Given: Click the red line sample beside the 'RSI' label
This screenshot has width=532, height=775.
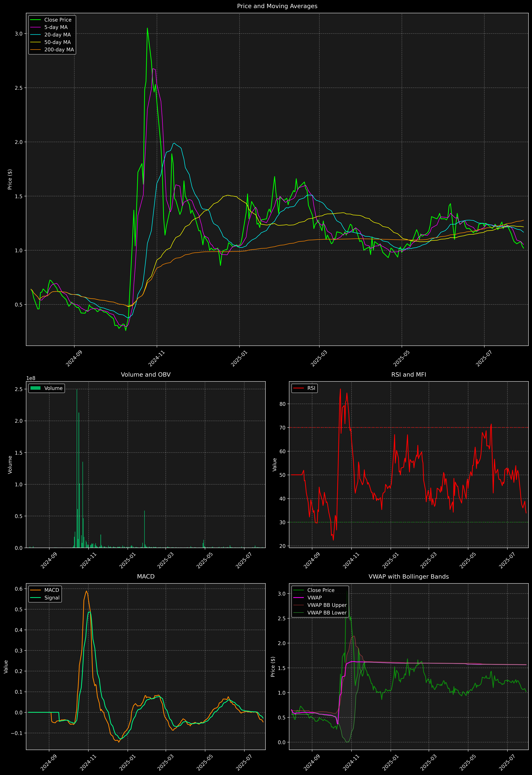Looking at the screenshot, I should [x=298, y=388].
